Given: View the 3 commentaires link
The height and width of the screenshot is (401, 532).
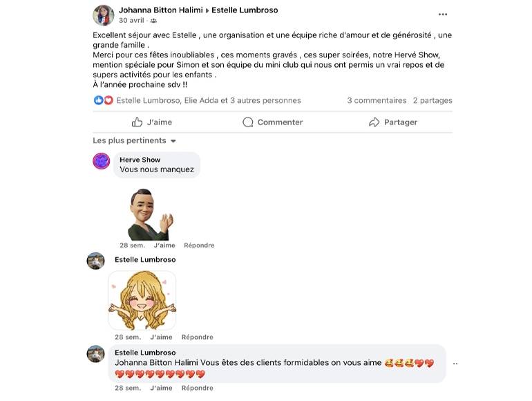Looking at the screenshot, I should point(377,100).
